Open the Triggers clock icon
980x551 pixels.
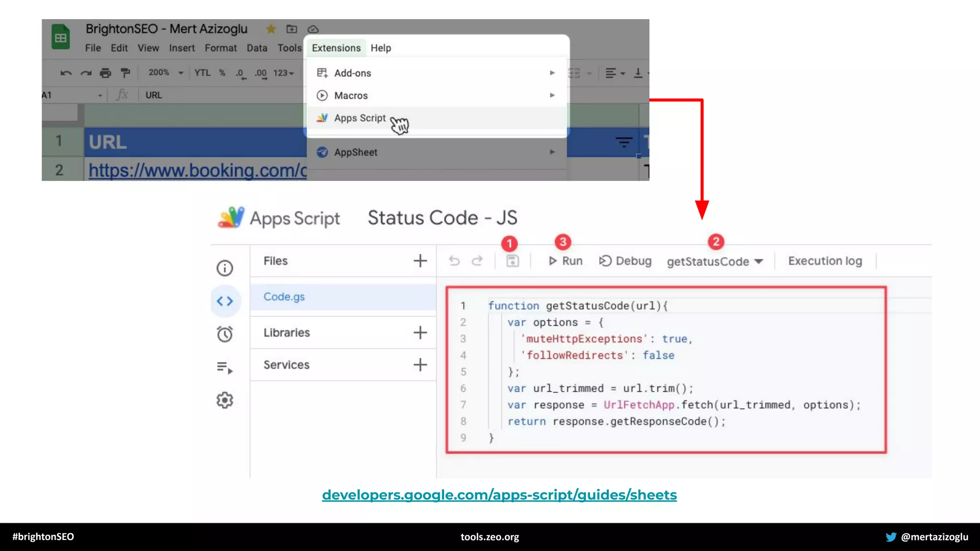224,334
